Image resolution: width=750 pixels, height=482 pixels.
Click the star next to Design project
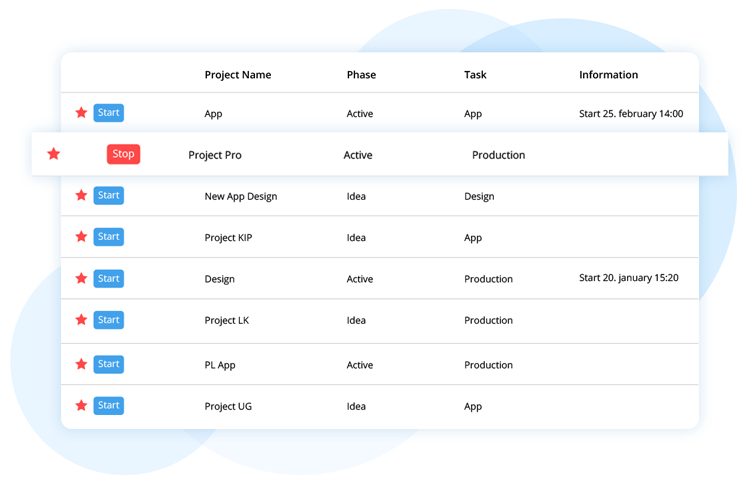click(81, 278)
